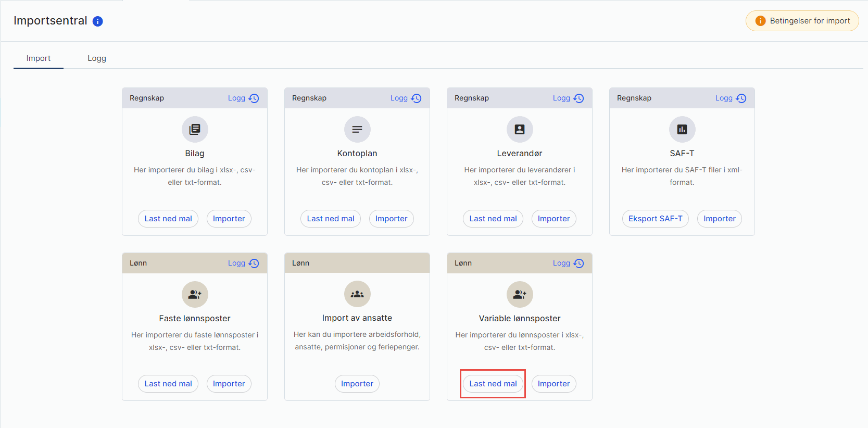Click the Leverandør contact card icon
The width and height of the screenshot is (868, 428).
[520, 129]
